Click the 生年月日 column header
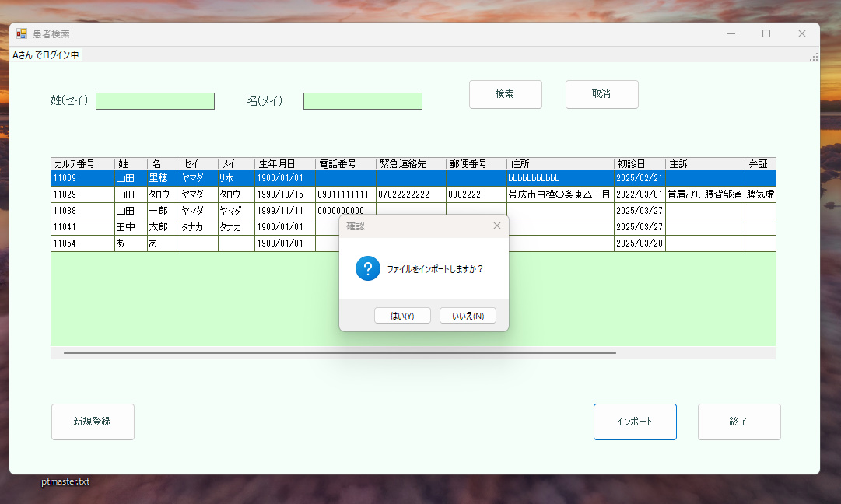The image size is (841, 504). 283,163
